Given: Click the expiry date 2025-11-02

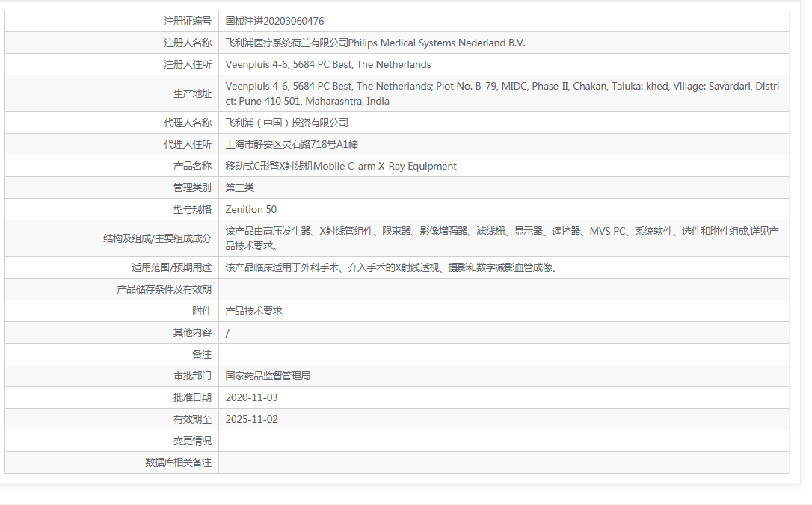Looking at the screenshot, I should [x=251, y=419].
